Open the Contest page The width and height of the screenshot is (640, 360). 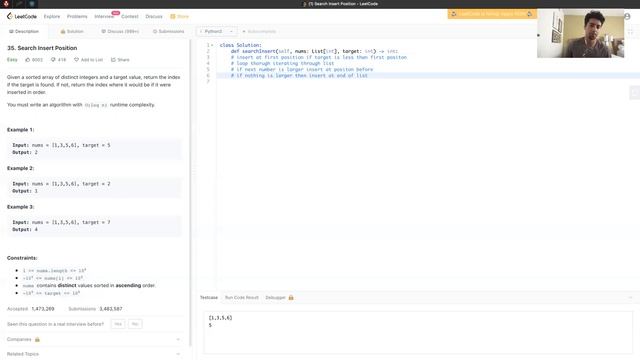click(130, 16)
